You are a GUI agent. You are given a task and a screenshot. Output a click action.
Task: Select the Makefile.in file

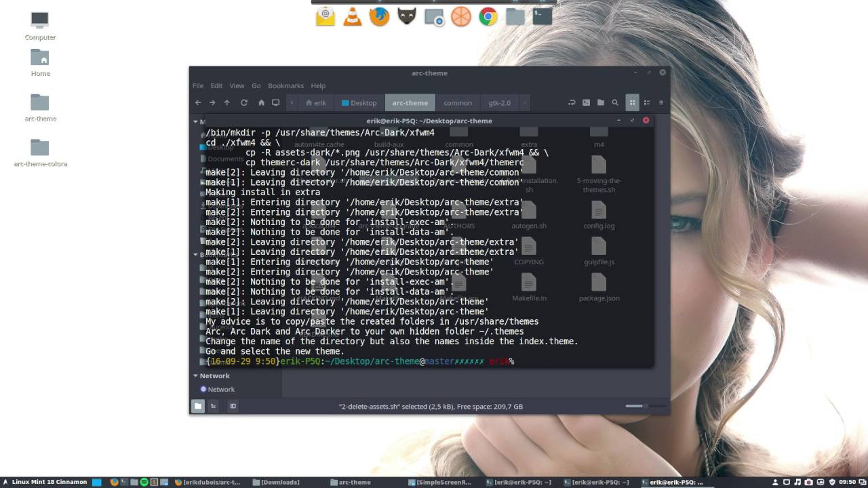point(529,287)
